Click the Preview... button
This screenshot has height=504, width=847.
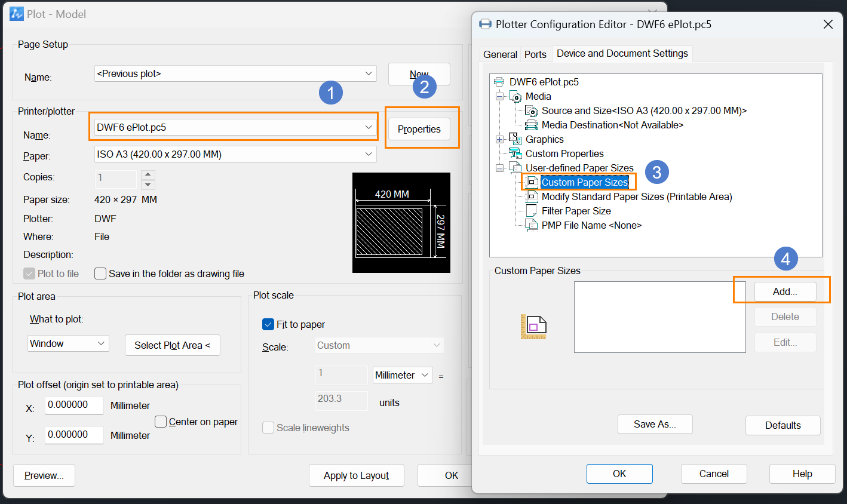44,475
